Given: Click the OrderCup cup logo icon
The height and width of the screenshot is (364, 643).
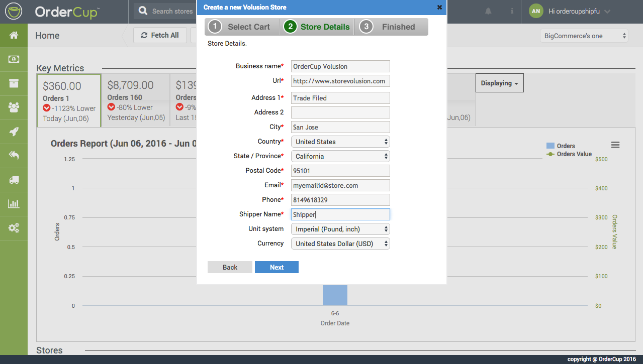Looking at the screenshot, I should pos(14,11).
